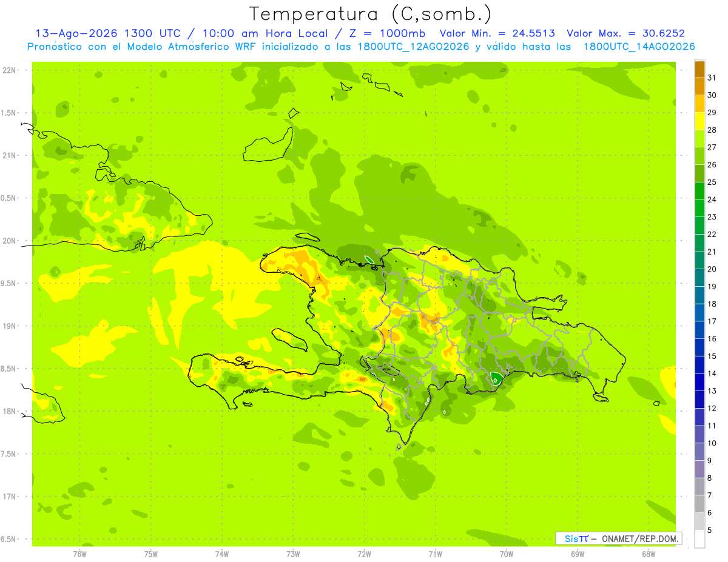Click the legend value "15"
Screen dimensions: 728x562
712,356
